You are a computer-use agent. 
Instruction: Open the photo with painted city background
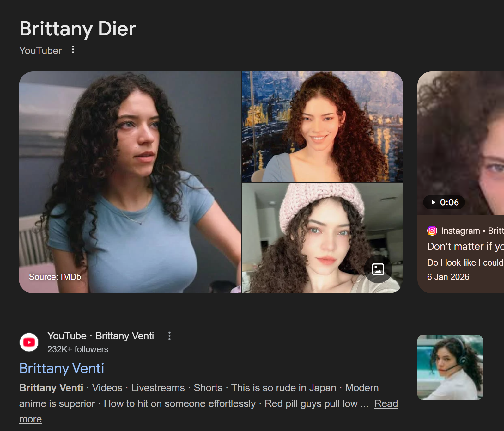[x=323, y=126]
